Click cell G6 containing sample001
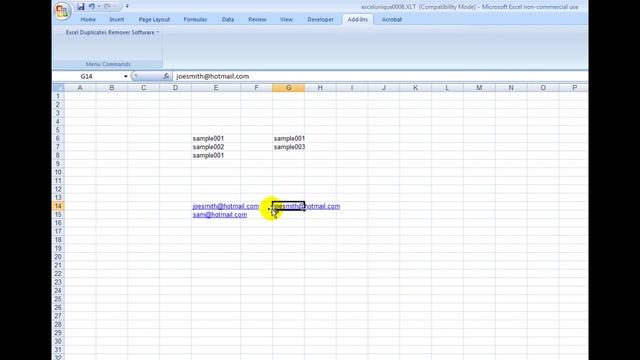640x360 pixels. point(289,138)
